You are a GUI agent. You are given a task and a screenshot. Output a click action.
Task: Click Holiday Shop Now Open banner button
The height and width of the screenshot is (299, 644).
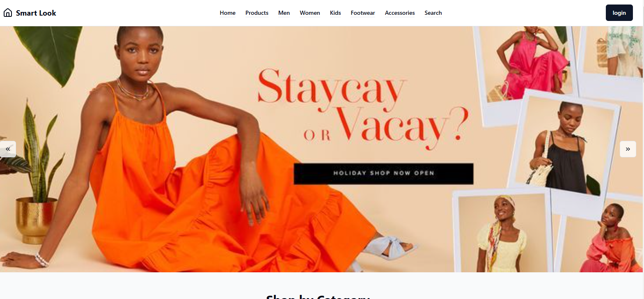(x=383, y=173)
